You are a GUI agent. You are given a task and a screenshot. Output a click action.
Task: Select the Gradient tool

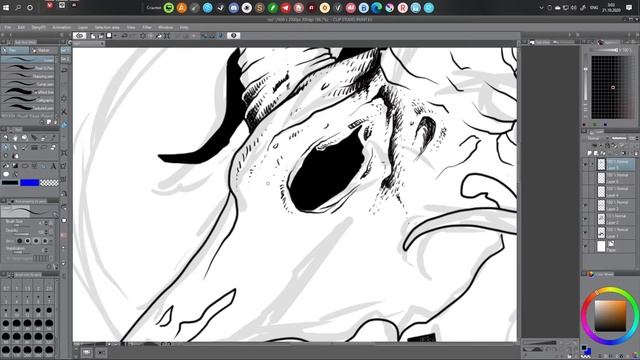click(15, 166)
